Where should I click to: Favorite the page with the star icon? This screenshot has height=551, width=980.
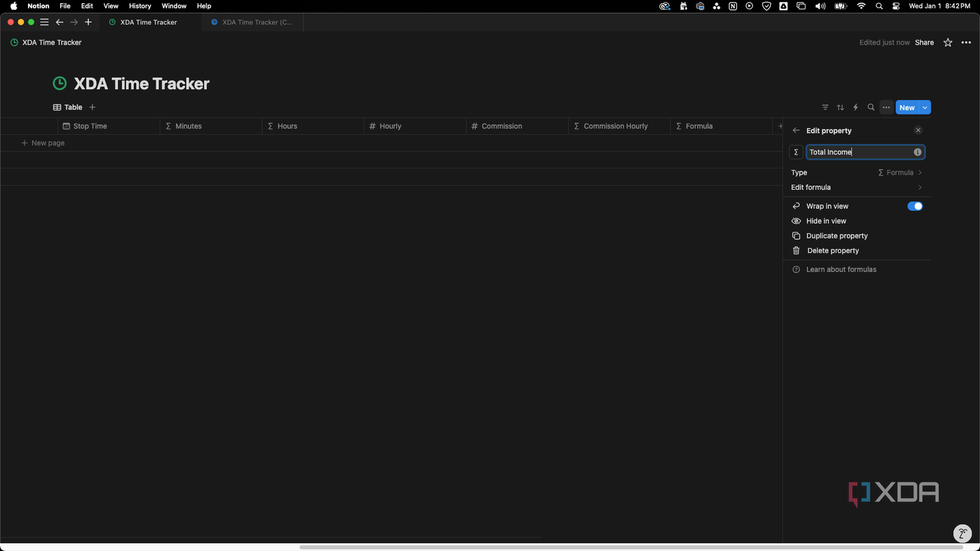(948, 42)
